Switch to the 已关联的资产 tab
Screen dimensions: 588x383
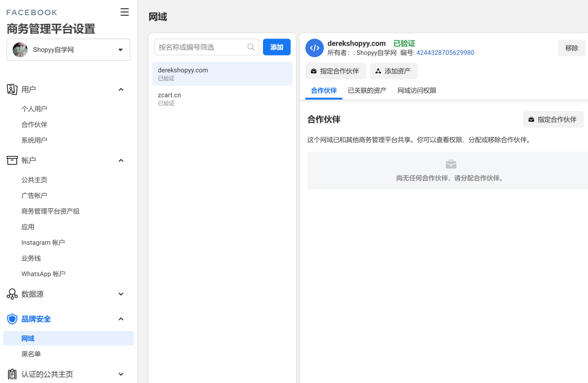pyautogui.click(x=367, y=91)
